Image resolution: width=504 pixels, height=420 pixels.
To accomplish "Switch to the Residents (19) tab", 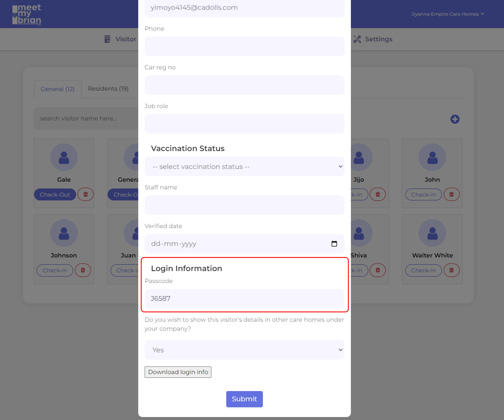I will tap(108, 89).
